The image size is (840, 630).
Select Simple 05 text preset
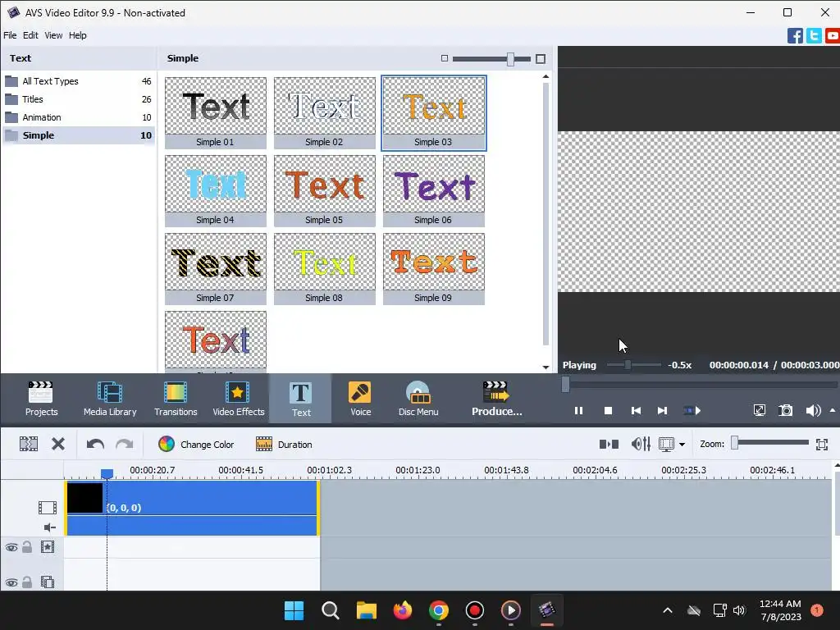[325, 190]
